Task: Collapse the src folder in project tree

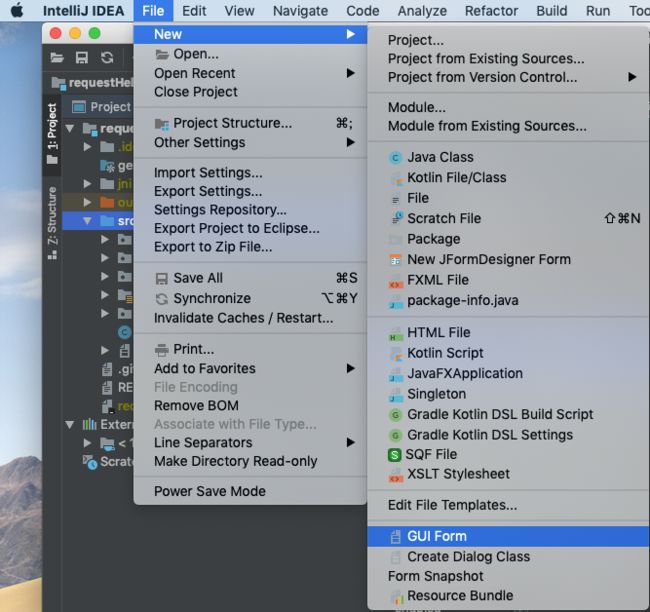Action: tap(87, 221)
